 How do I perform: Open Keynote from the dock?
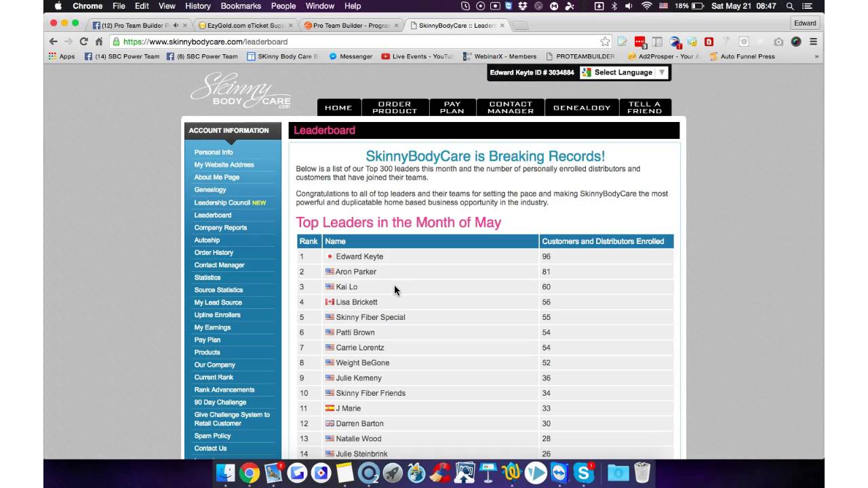pyautogui.click(x=488, y=472)
